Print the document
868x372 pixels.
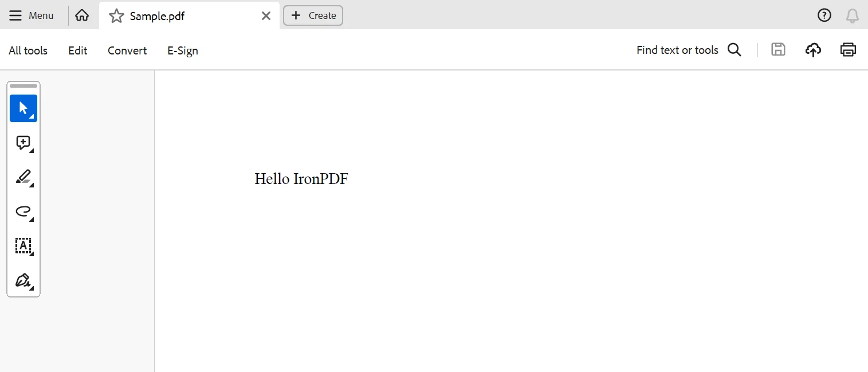(x=848, y=49)
